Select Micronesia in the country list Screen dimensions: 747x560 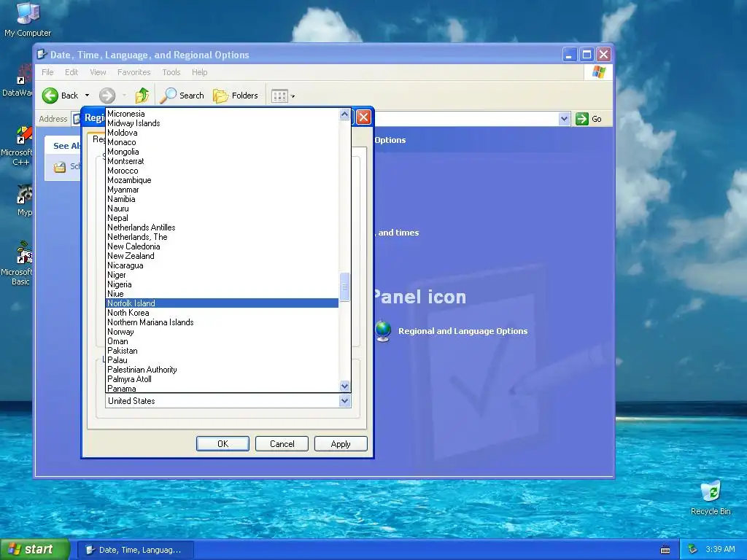click(222, 114)
